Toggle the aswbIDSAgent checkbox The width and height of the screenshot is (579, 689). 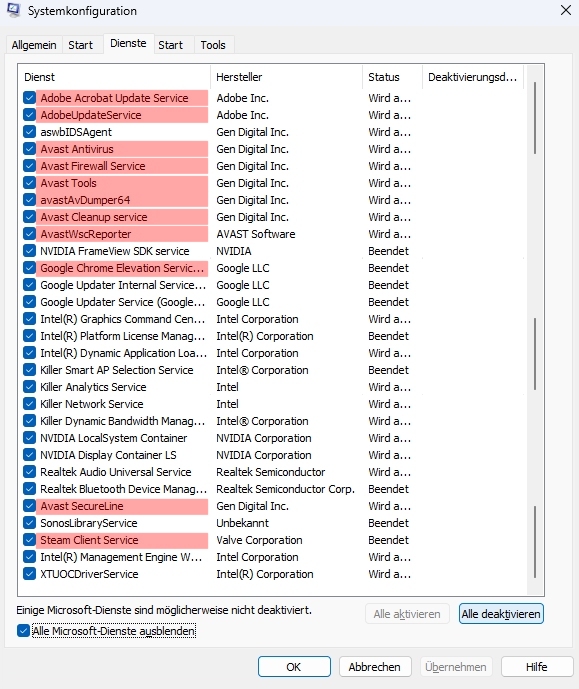click(x=29, y=132)
